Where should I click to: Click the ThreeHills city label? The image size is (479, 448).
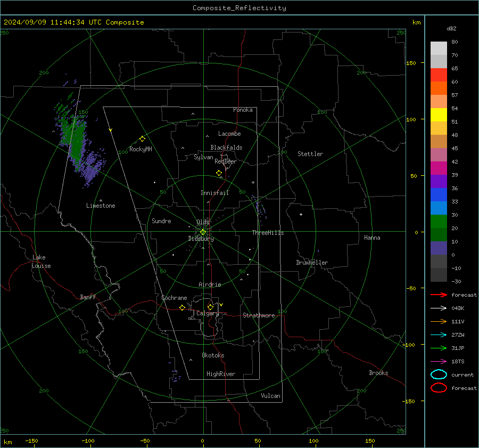click(x=268, y=233)
